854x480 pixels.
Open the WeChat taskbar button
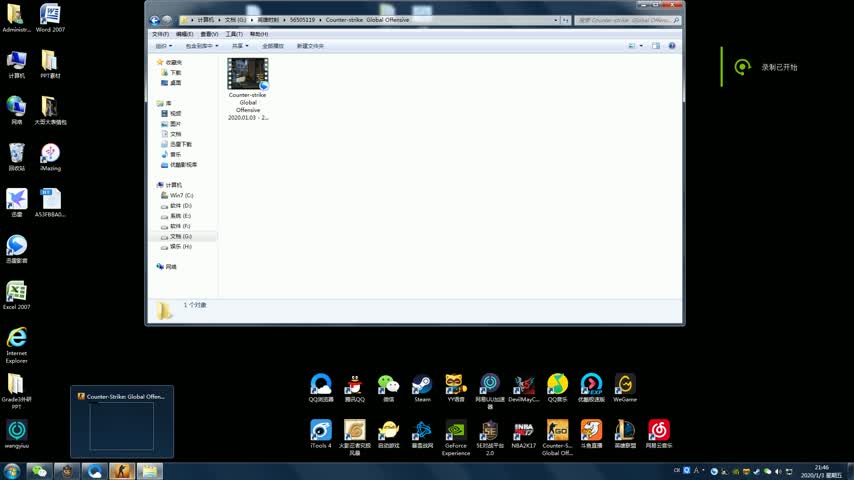coord(39,471)
